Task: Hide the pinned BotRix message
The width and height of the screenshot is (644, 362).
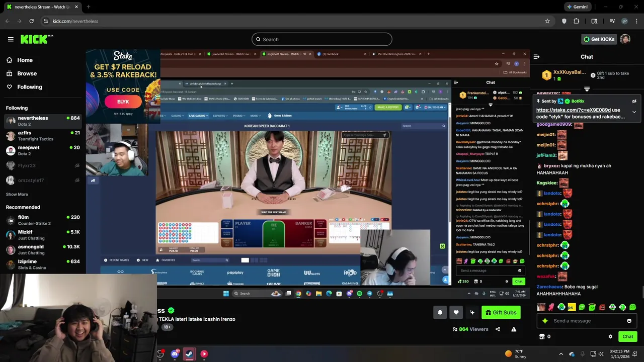Action: (634, 102)
